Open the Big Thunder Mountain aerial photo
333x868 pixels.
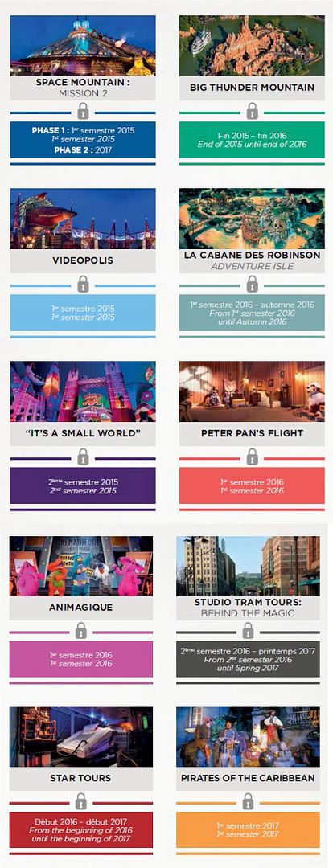click(x=252, y=46)
